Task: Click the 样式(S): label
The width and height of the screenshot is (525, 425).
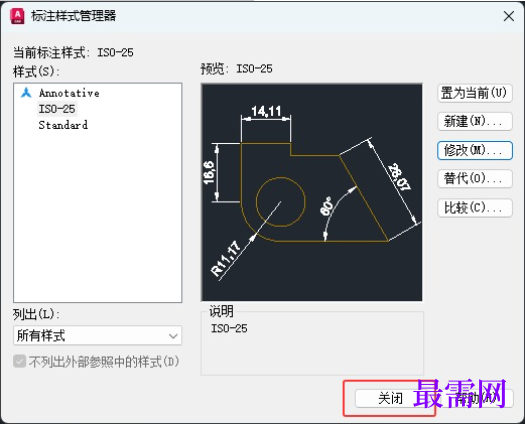Action: (x=36, y=72)
